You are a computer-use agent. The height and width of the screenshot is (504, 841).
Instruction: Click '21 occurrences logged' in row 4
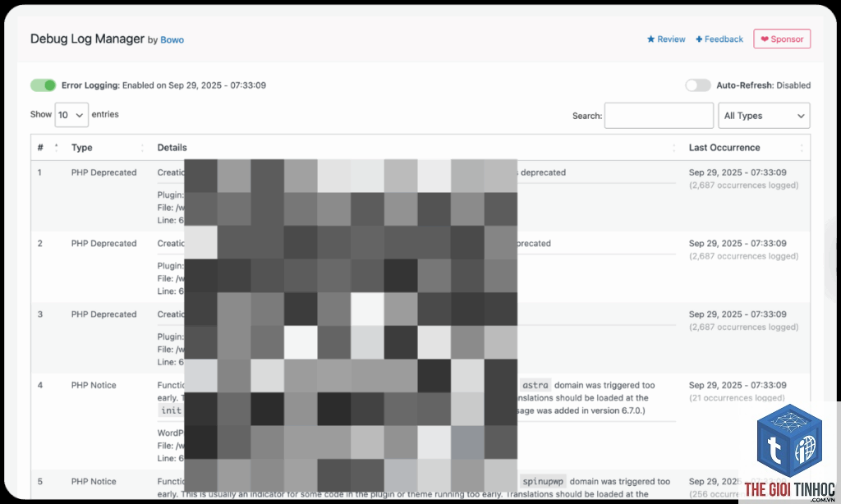click(737, 398)
